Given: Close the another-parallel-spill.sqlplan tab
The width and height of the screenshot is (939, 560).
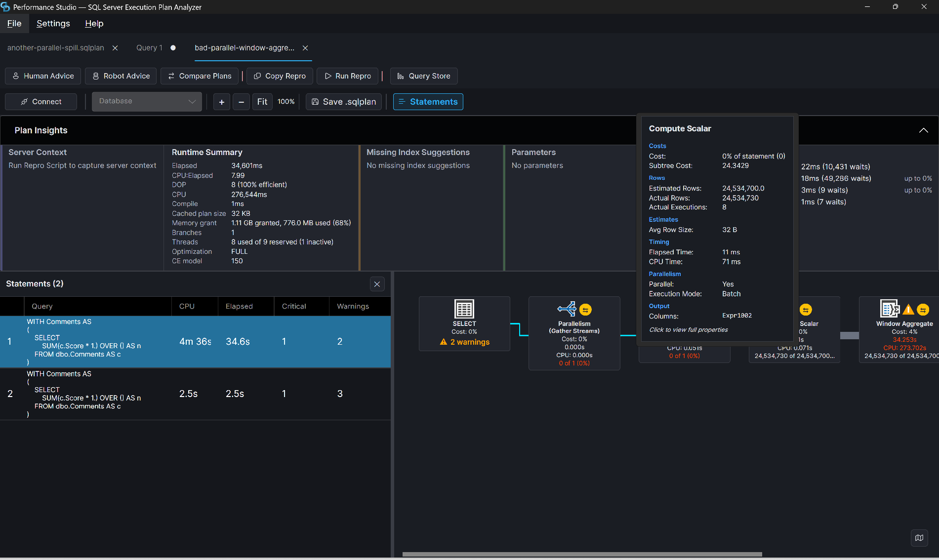Looking at the screenshot, I should click(x=115, y=48).
